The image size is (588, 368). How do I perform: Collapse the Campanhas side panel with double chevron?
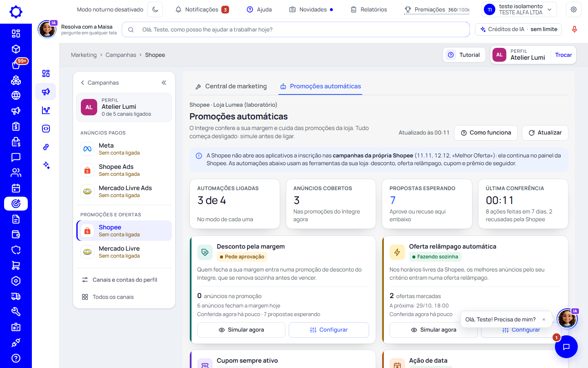(x=164, y=83)
